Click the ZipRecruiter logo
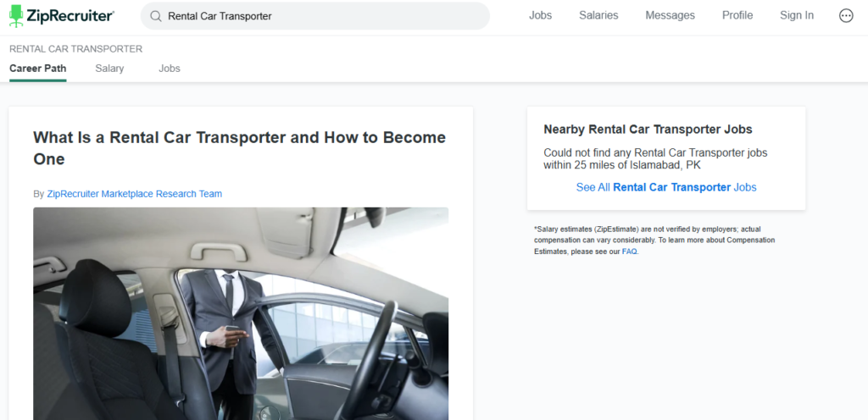Viewport: 868px width, 420px height. (62, 15)
